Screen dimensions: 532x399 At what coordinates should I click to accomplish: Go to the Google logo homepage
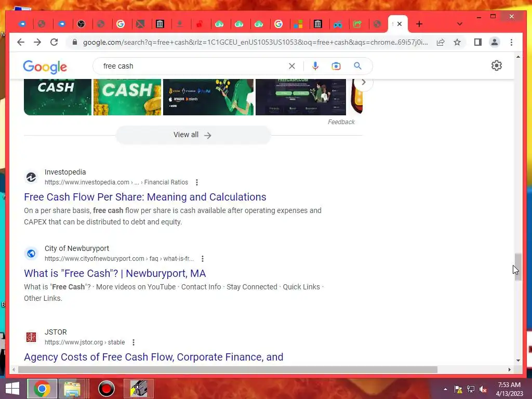[x=45, y=67]
